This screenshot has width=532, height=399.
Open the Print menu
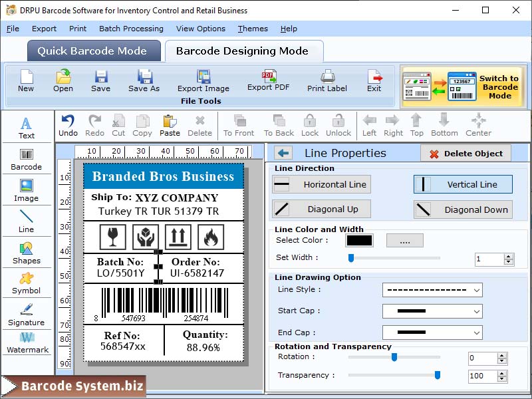[78, 29]
